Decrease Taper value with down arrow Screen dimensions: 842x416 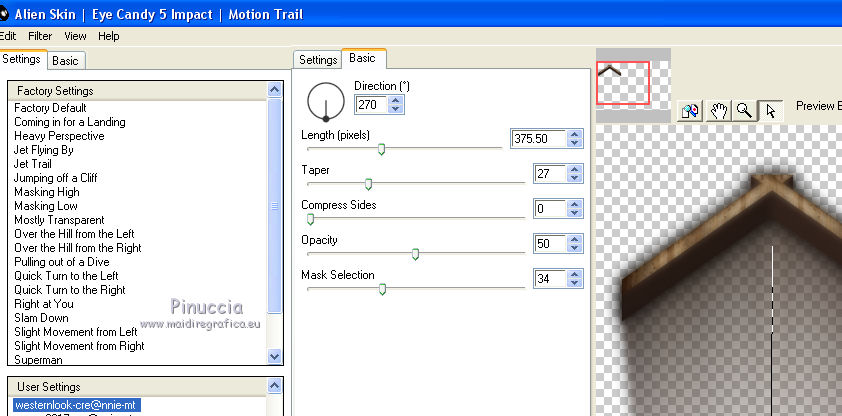coord(575,178)
